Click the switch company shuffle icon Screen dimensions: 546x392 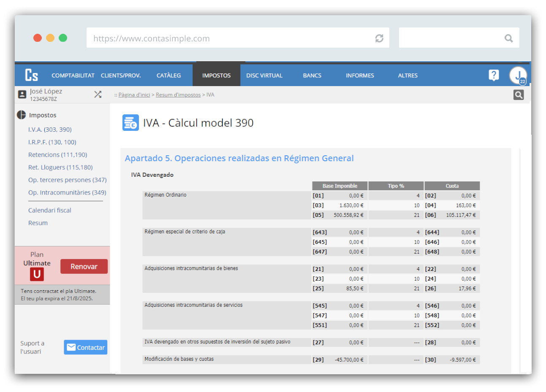(x=98, y=95)
